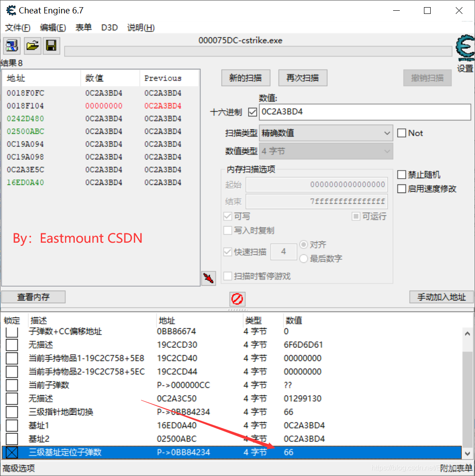
Task: Select green result address 0242D480
Action: (26, 118)
